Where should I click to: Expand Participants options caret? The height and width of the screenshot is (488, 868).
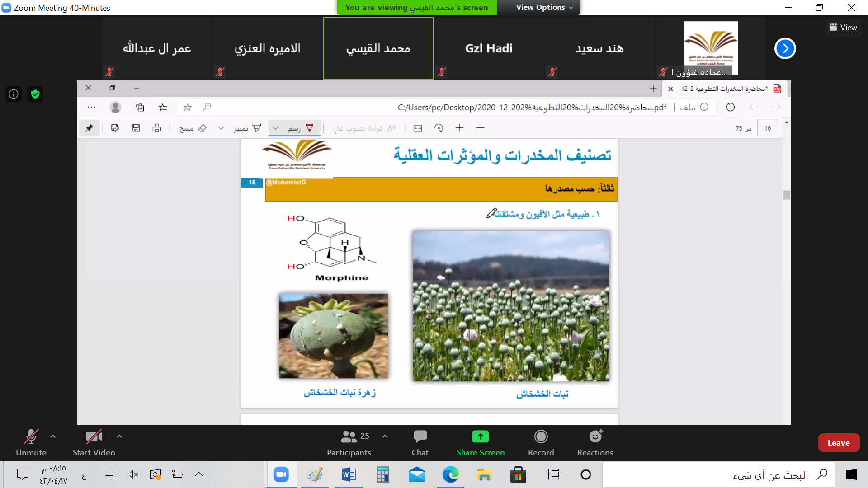385,436
